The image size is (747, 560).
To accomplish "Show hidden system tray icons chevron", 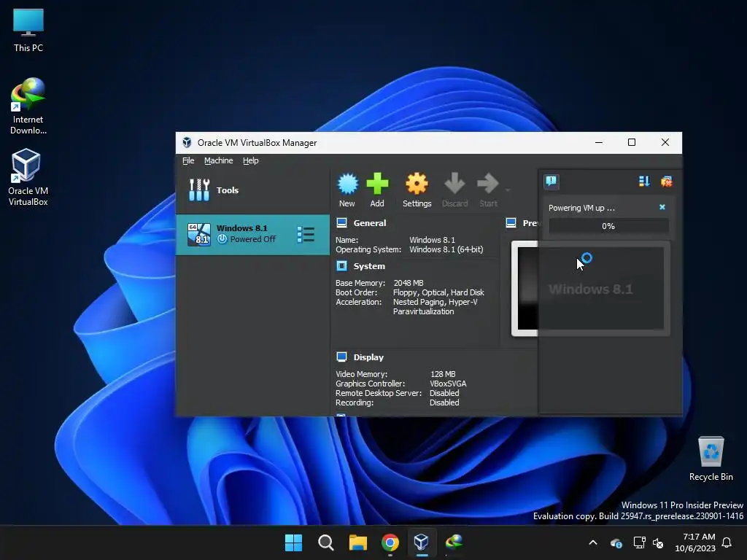I will tap(593, 542).
